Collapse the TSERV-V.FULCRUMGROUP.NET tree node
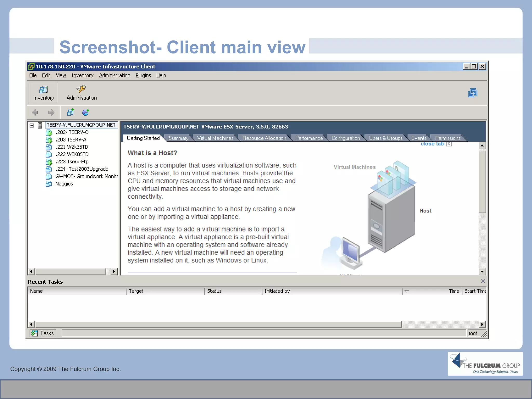The image size is (532, 399). 32,125
